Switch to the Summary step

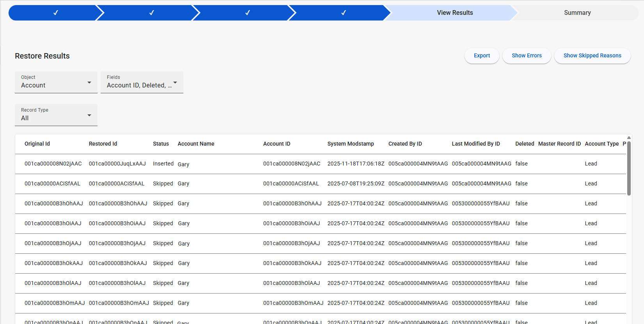[577, 13]
